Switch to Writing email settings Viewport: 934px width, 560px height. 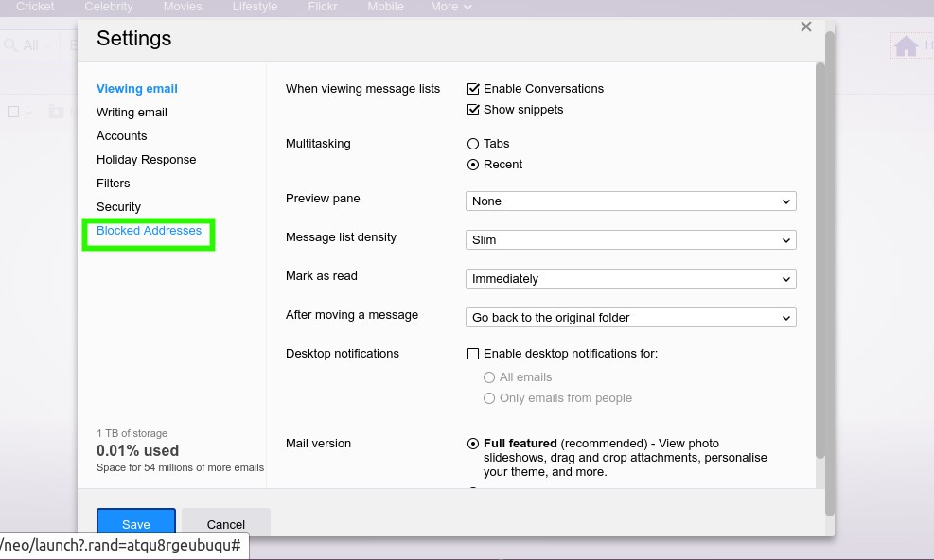132,112
